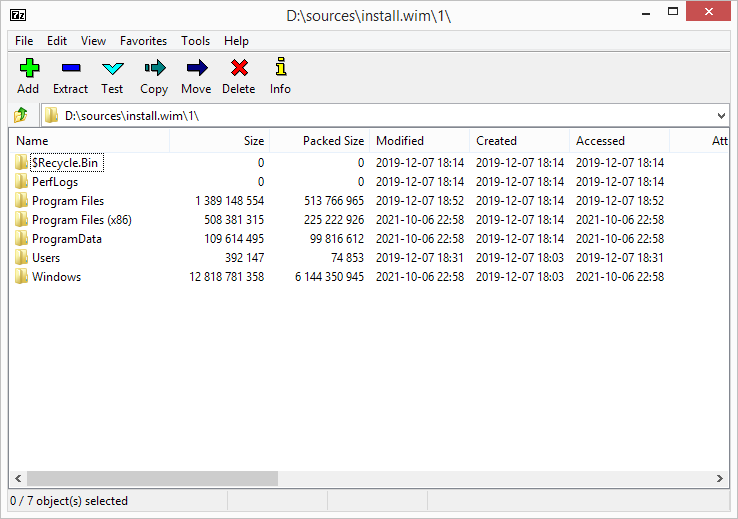Open the Edit menu

[57, 41]
